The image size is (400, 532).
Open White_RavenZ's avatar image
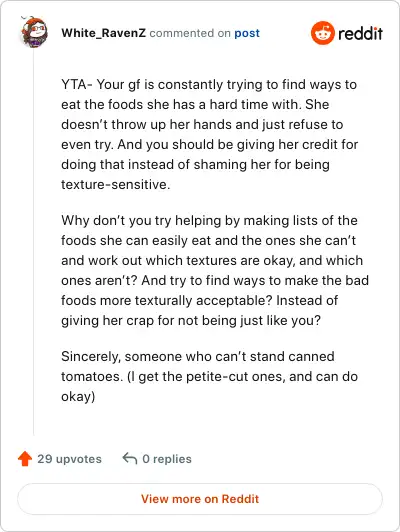pos(34,32)
